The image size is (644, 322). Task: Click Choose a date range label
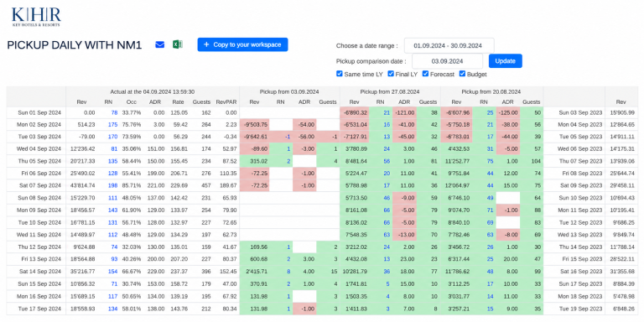tap(366, 45)
